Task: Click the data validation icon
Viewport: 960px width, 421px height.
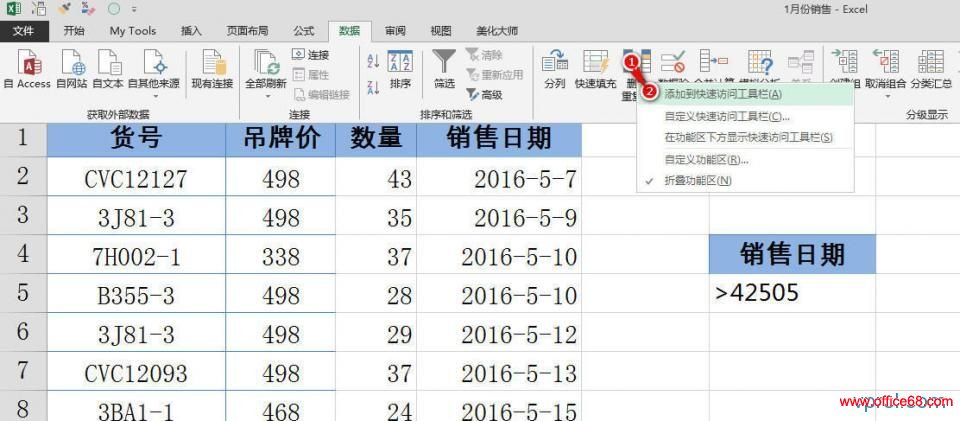Action: (673, 61)
